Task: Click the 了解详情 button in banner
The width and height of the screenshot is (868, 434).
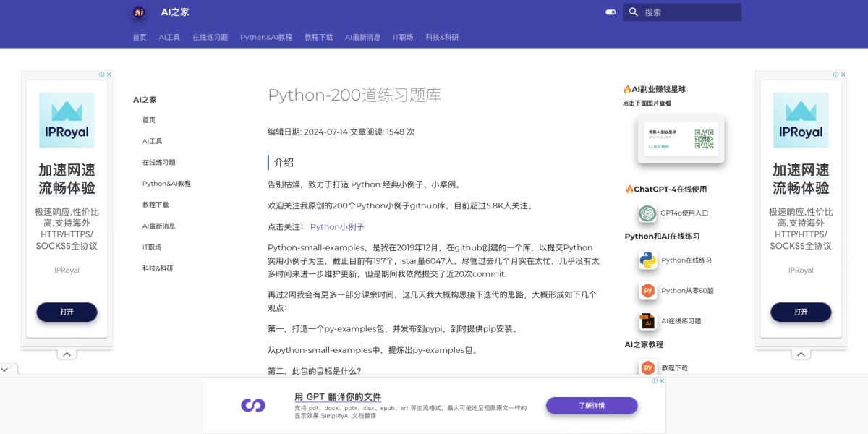Action: click(x=591, y=406)
